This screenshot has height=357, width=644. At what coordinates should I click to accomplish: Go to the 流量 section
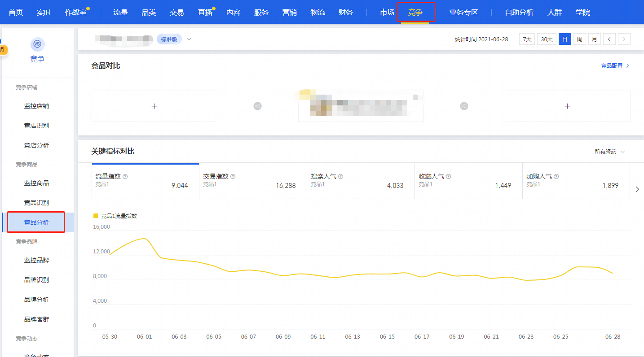pos(120,13)
